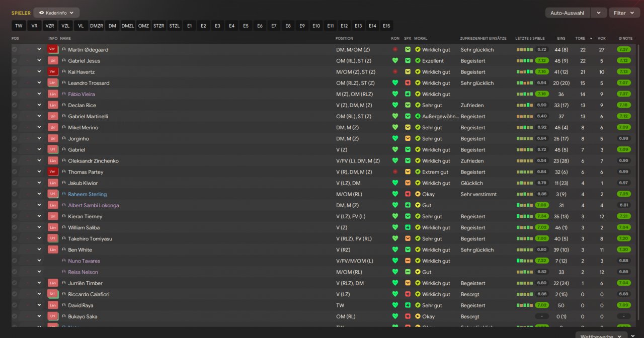Click the match sharpness icon for Kai Havertz
Viewport: 644px width, 338px height.
408,71
